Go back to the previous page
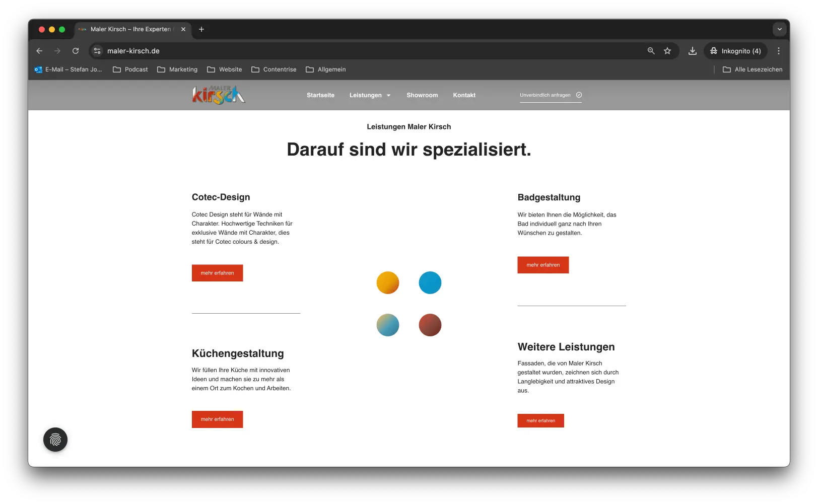Viewport: 818px width, 504px height. tap(39, 51)
